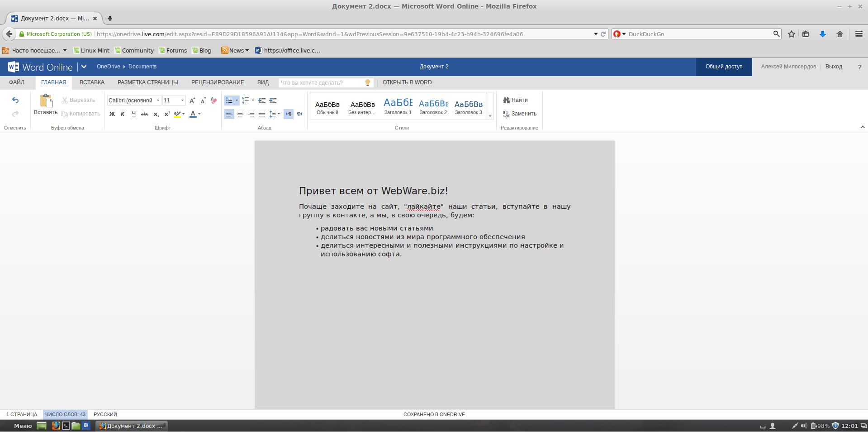Open the file manager from the taskbar
The height and width of the screenshot is (432, 868).
(x=76, y=426)
